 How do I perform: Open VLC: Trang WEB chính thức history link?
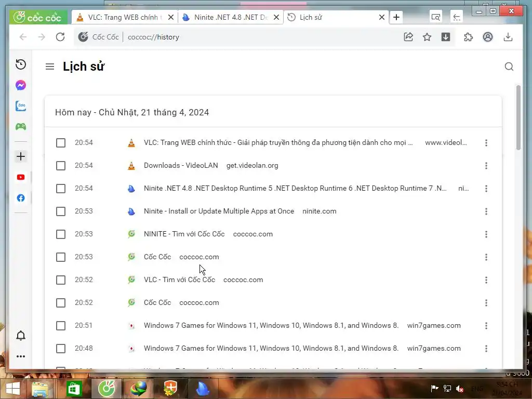(278, 142)
